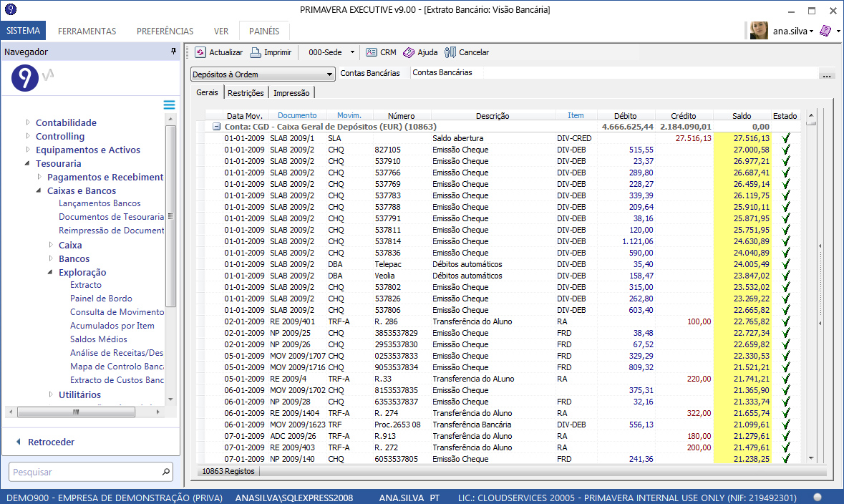Collapse the CGD account group row

pos(215,126)
